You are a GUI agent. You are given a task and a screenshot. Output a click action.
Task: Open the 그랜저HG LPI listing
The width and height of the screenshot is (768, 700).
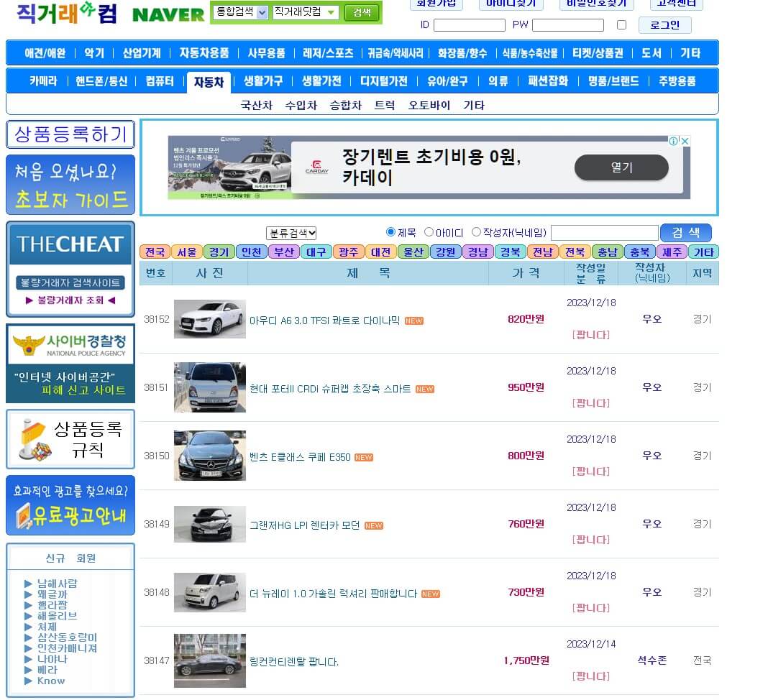pos(304,525)
